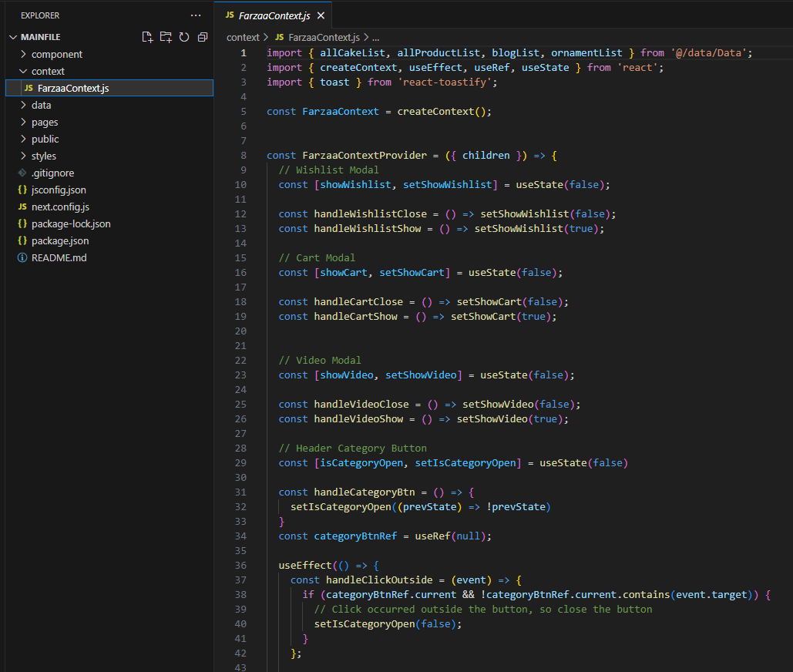The width and height of the screenshot is (793, 672).
Task: Open the README.md file
Action: 59,258
